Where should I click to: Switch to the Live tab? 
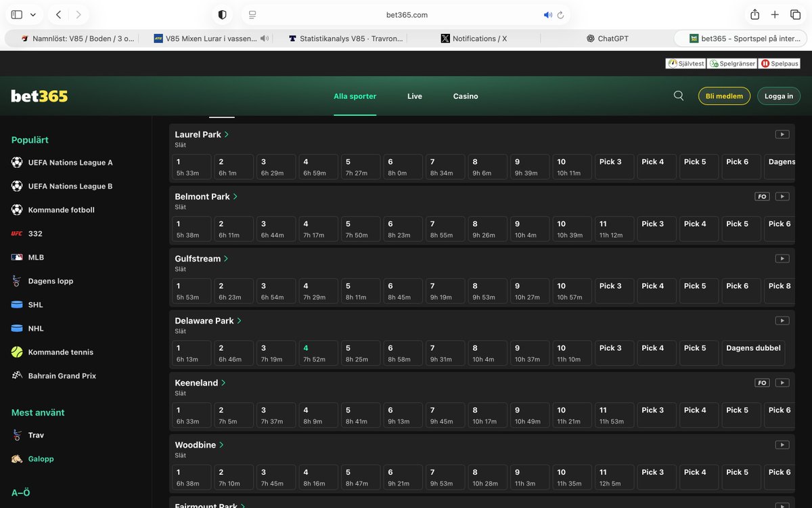[415, 96]
